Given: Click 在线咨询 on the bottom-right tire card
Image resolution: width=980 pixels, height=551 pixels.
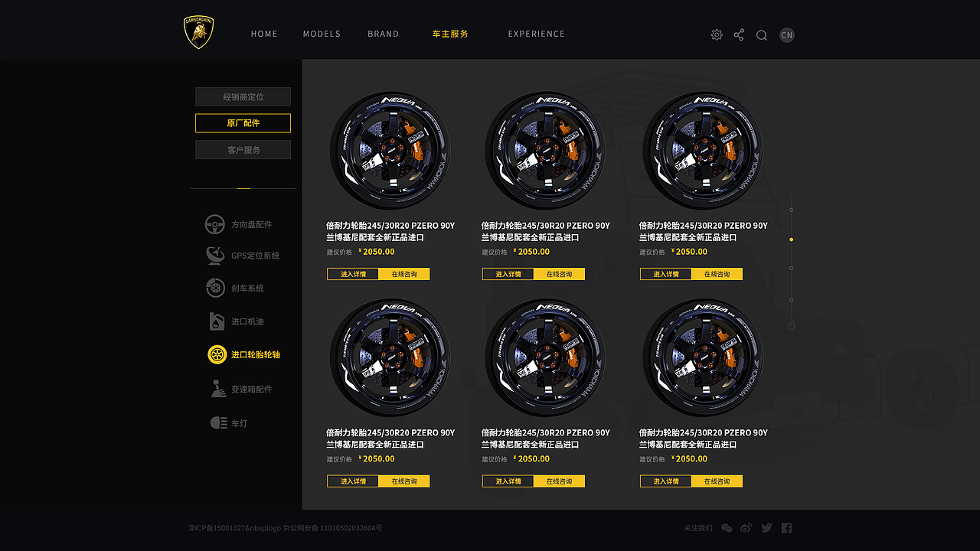Looking at the screenshot, I should tap(717, 481).
